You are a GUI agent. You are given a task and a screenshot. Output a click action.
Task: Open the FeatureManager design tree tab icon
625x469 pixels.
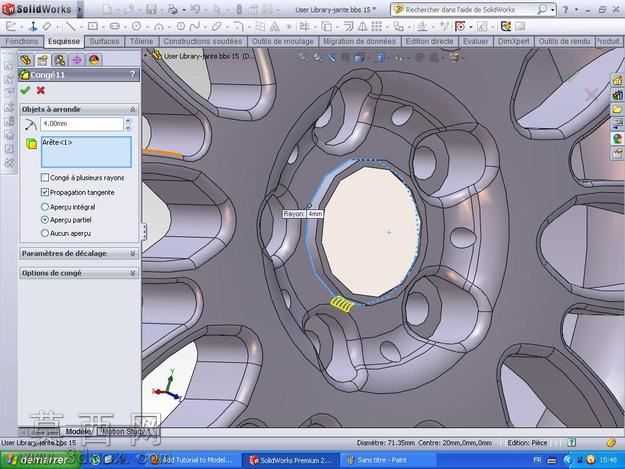click(x=26, y=60)
